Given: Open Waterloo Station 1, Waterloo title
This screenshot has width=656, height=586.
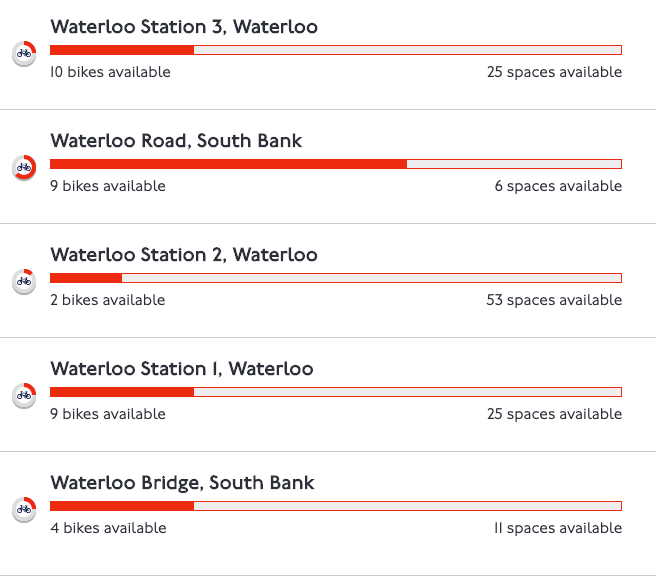Looking at the screenshot, I should (x=182, y=369).
